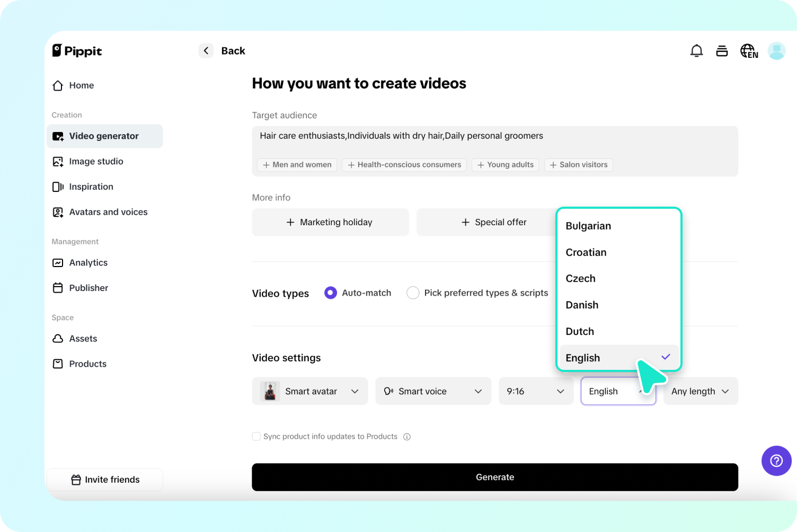Screen dimensions: 797x532
Task: Open Analytics in the sidebar
Action: (104, 263)
